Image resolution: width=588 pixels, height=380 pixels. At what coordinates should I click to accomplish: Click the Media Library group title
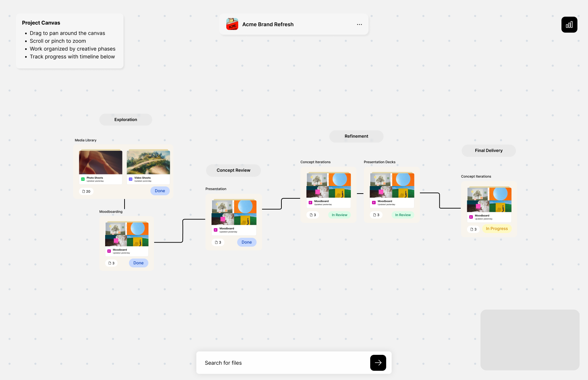(x=85, y=140)
